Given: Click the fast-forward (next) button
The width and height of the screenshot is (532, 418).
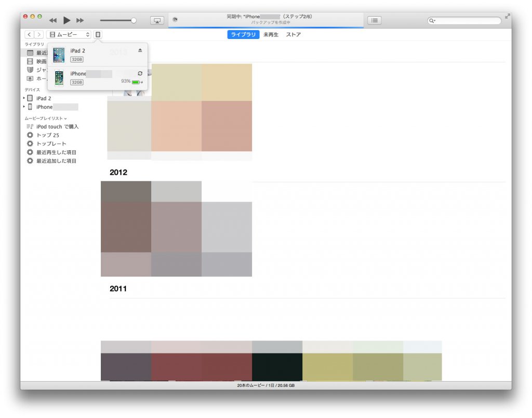Looking at the screenshot, I should [x=80, y=20].
